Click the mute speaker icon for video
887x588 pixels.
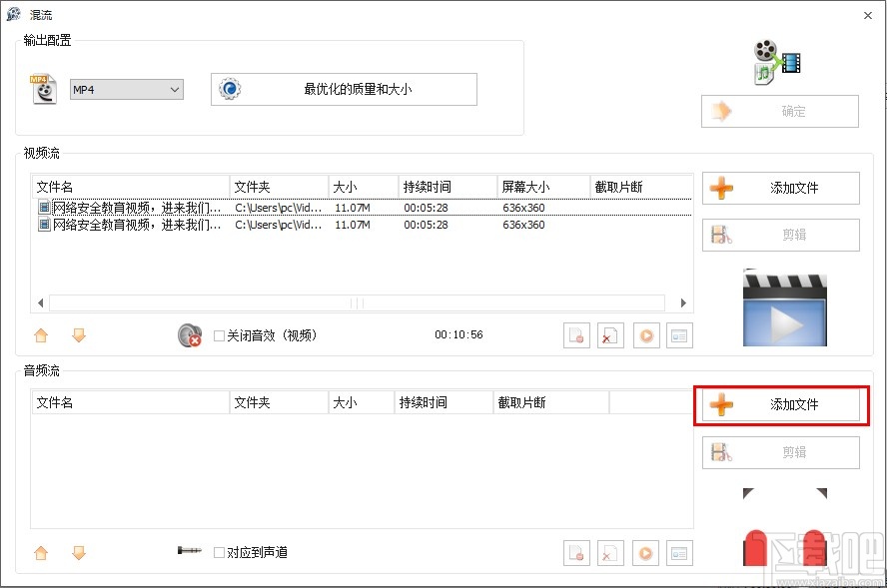point(190,335)
